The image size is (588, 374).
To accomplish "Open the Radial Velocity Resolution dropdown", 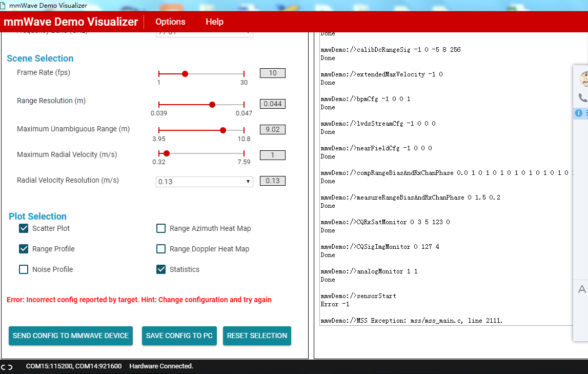I will coord(205,182).
